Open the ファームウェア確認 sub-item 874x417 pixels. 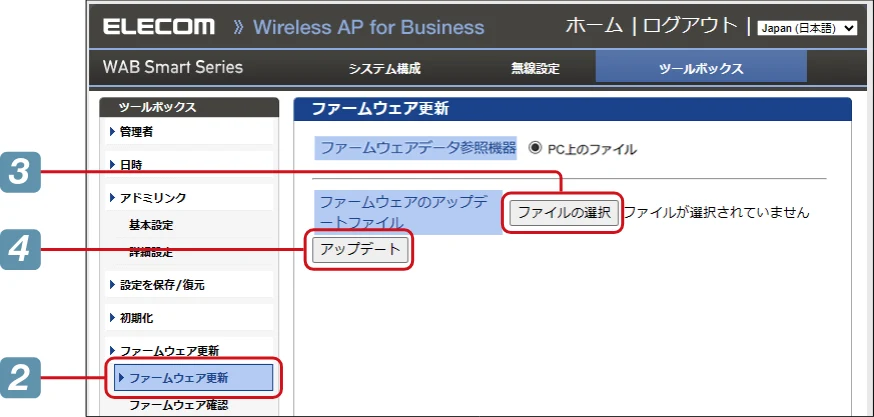click(x=178, y=405)
